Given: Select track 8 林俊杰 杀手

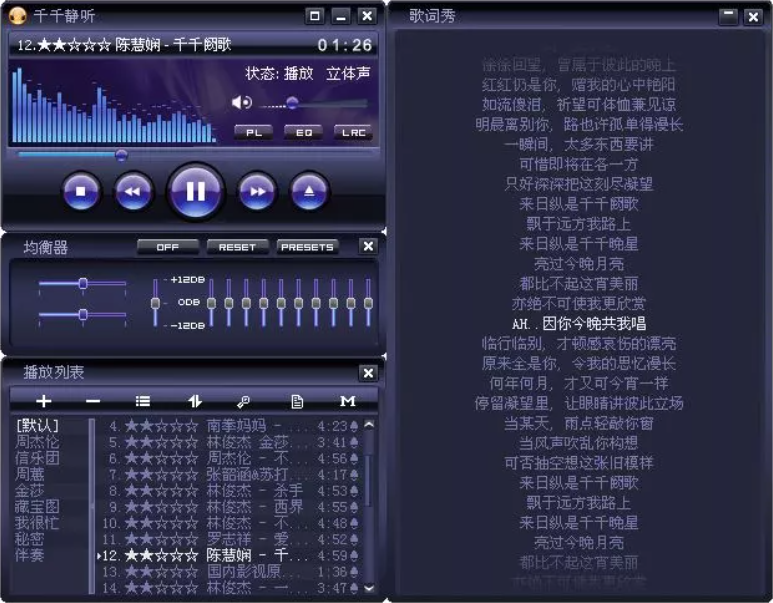Looking at the screenshot, I should click(230, 491).
